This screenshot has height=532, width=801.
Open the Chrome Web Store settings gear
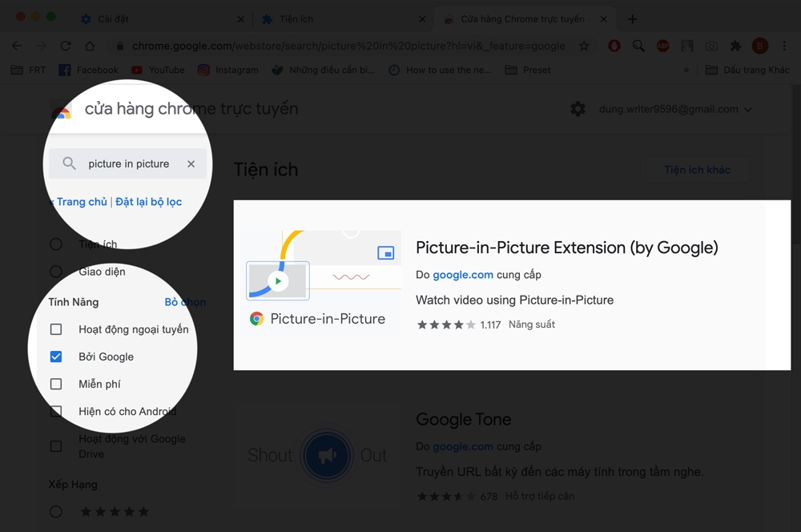tap(578, 109)
